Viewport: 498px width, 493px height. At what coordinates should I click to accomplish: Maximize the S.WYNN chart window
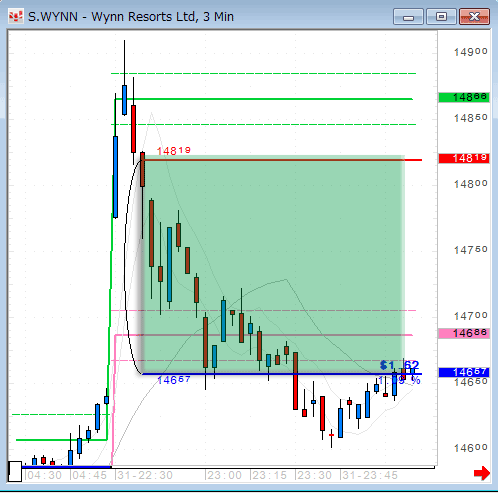coord(441,17)
